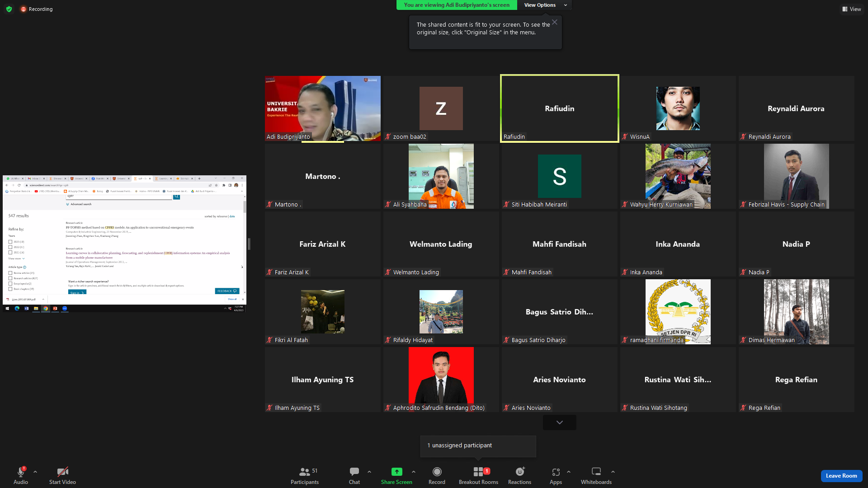Screen dimensions: 868x488
Task: Click the FEEDBACK button on ScienceDirect
Action: coord(227,291)
